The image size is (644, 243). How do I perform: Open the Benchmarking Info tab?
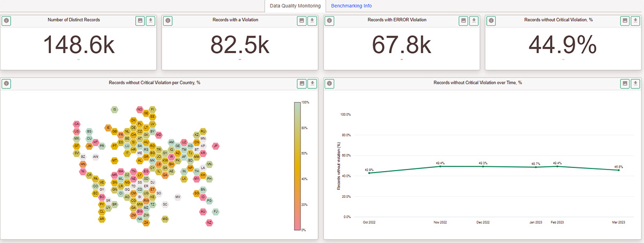click(352, 6)
